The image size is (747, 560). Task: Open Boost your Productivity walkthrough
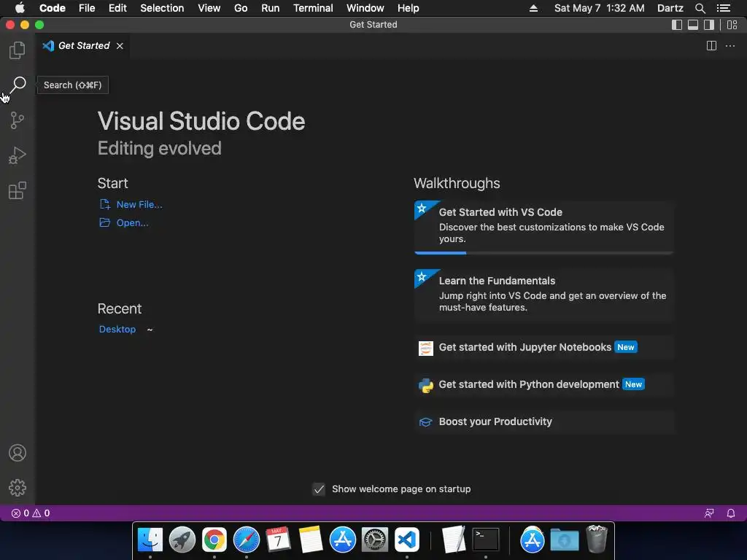pos(543,422)
